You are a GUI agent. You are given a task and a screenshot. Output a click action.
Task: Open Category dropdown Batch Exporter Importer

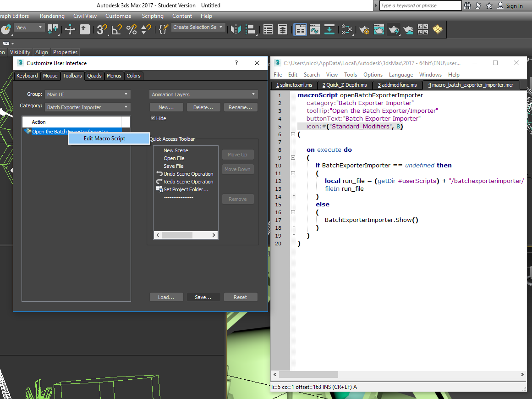click(x=88, y=107)
